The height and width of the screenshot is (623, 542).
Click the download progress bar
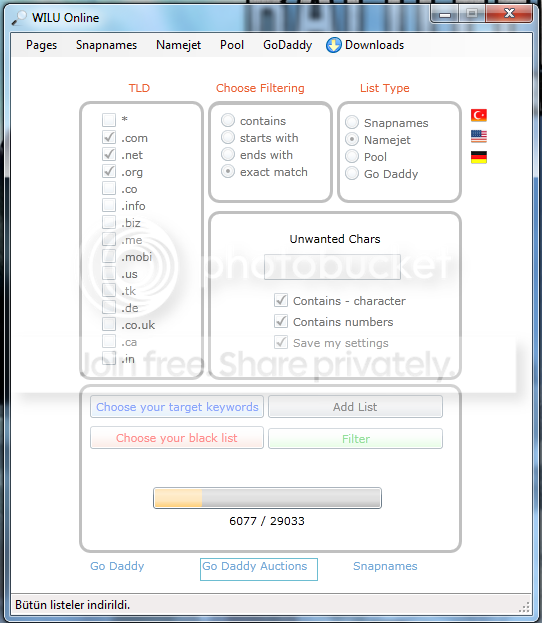pos(267,498)
